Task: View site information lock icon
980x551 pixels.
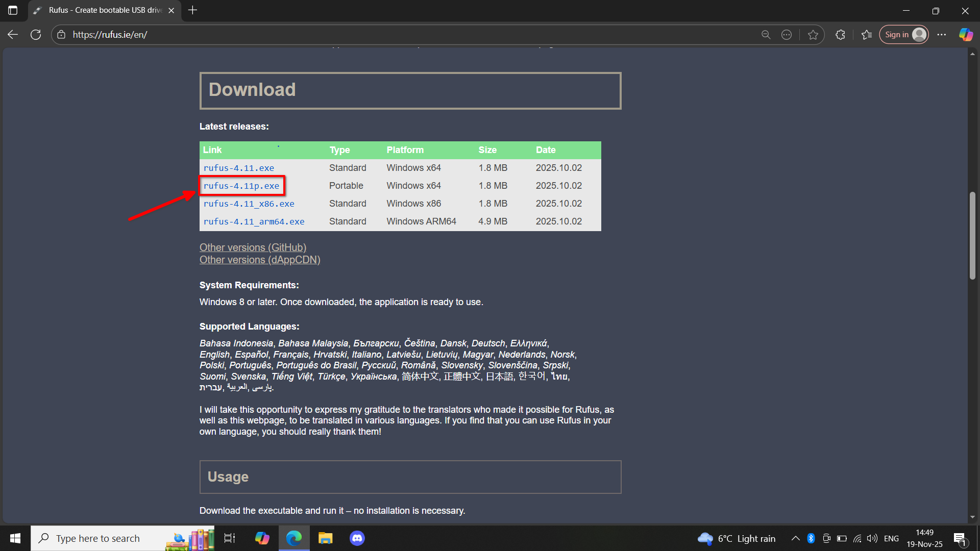Action: [x=61, y=35]
